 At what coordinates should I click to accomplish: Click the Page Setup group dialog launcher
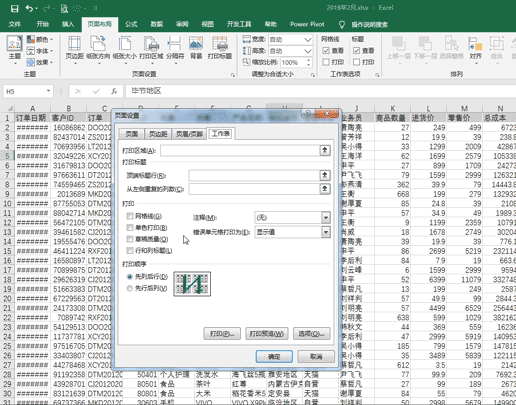pos(233,75)
